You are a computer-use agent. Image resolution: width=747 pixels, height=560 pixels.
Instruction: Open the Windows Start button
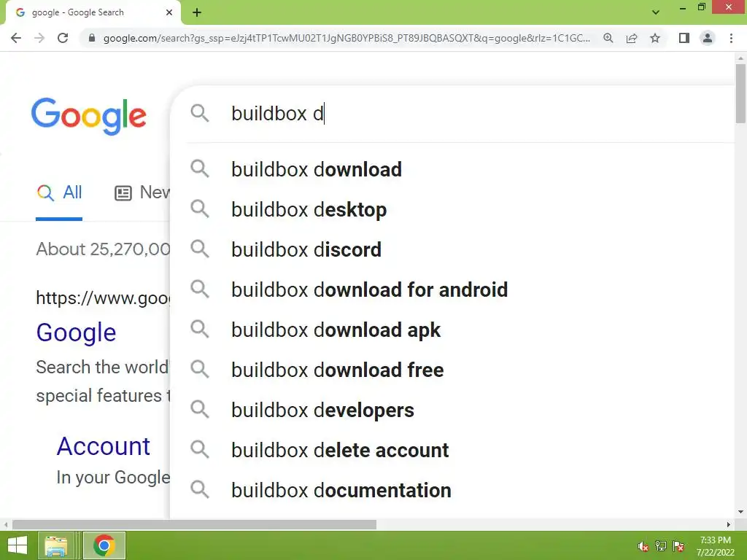click(18, 545)
